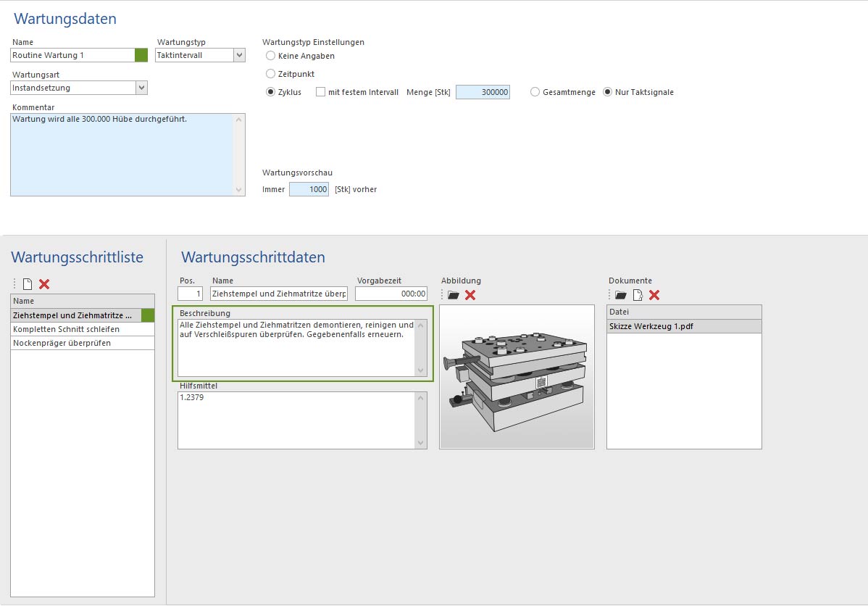Open folder icon under Dokumente
This screenshot has width=868, height=606.
[621, 295]
